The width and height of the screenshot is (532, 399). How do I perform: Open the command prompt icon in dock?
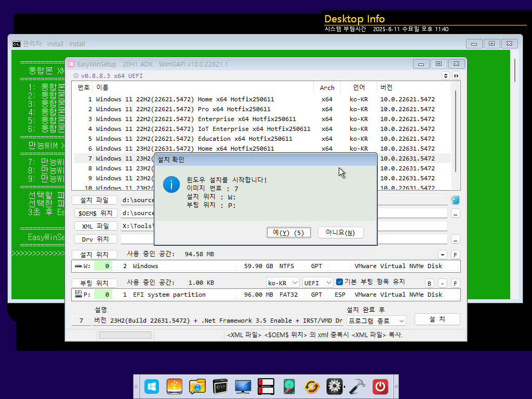tap(220, 387)
